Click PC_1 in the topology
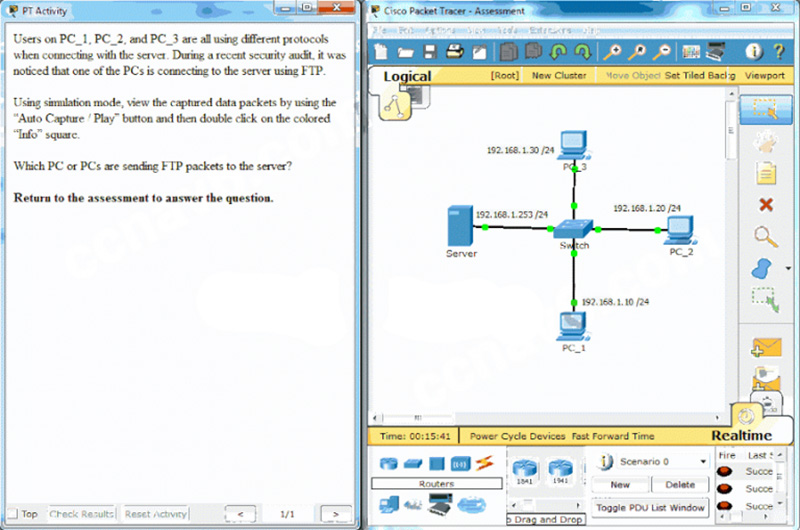This screenshot has width=800, height=530. click(572, 326)
